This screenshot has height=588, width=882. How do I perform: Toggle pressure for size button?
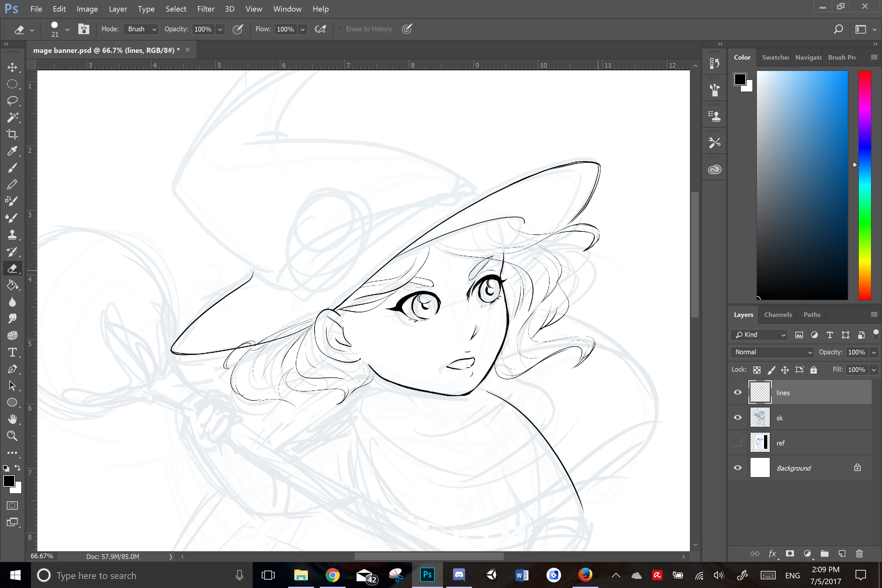pyautogui.click(x=407, y=29)
